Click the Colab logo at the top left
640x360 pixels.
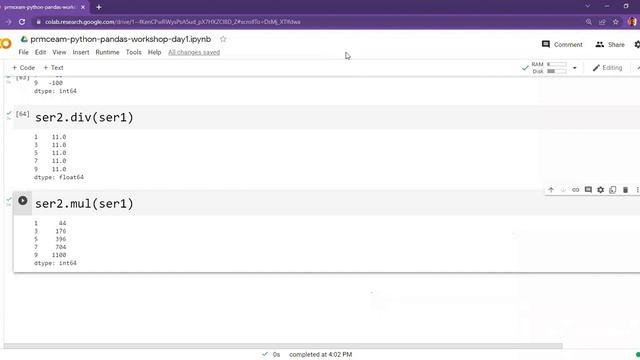6,43
